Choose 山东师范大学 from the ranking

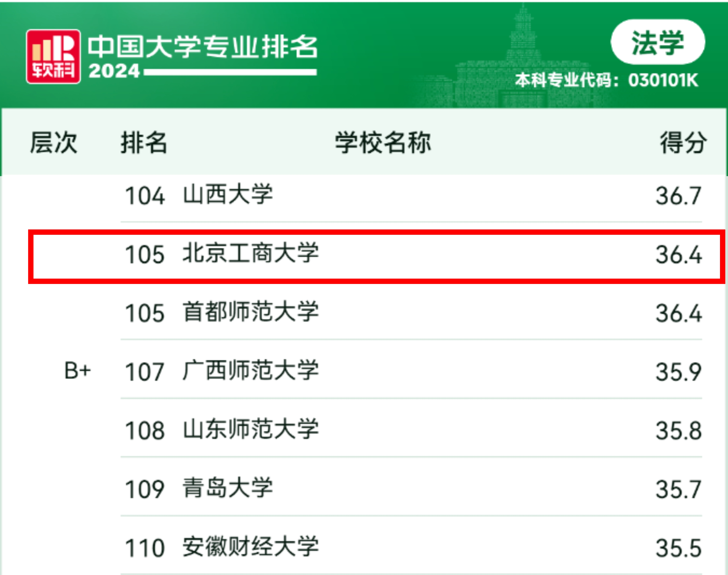250,430
